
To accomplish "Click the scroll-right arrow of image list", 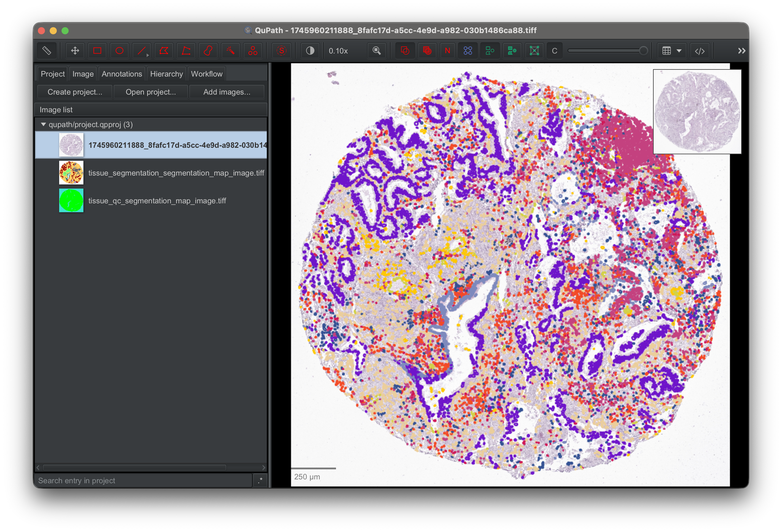I will [264, 468].
